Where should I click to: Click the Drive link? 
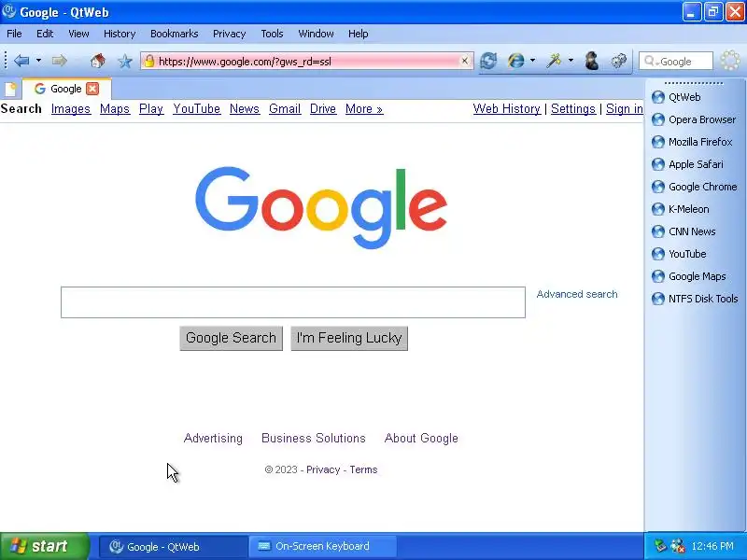click(x=322, y=109)
